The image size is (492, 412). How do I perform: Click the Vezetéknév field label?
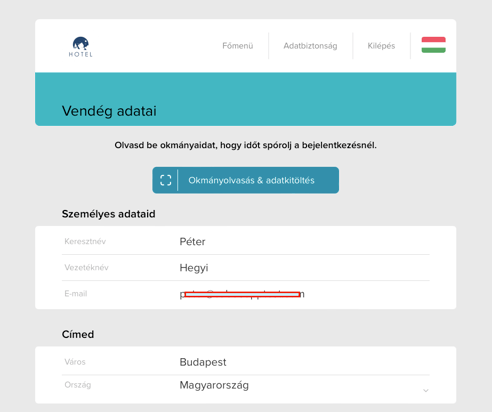86,267
